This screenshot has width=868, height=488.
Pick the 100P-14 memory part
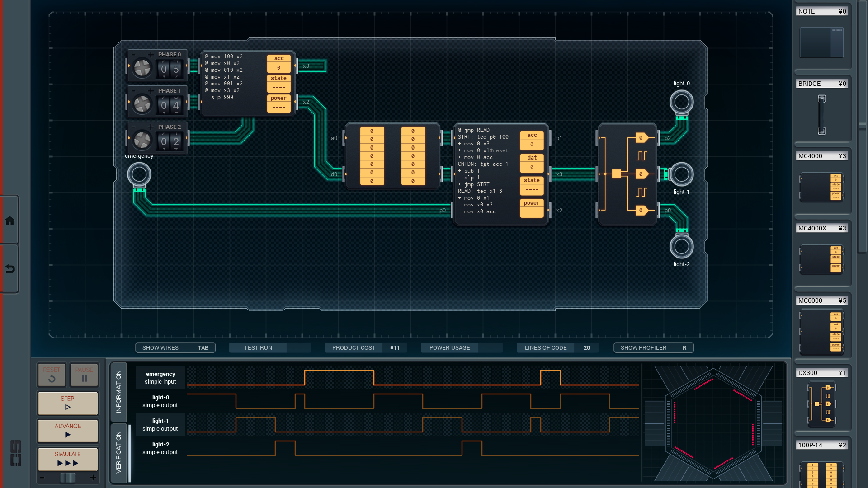pyautogui.click(x=821, y=474)
